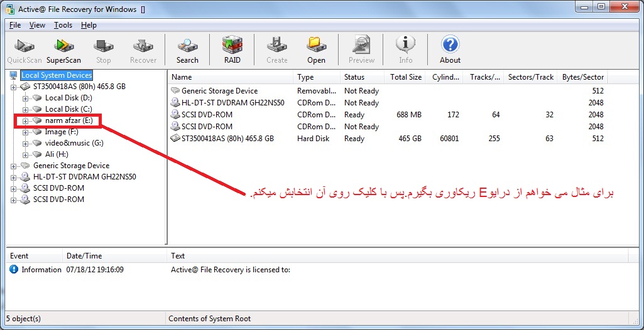Click the Image (F:) drive icon
Screen dimensions: 644x330
(x=37, y=132)
